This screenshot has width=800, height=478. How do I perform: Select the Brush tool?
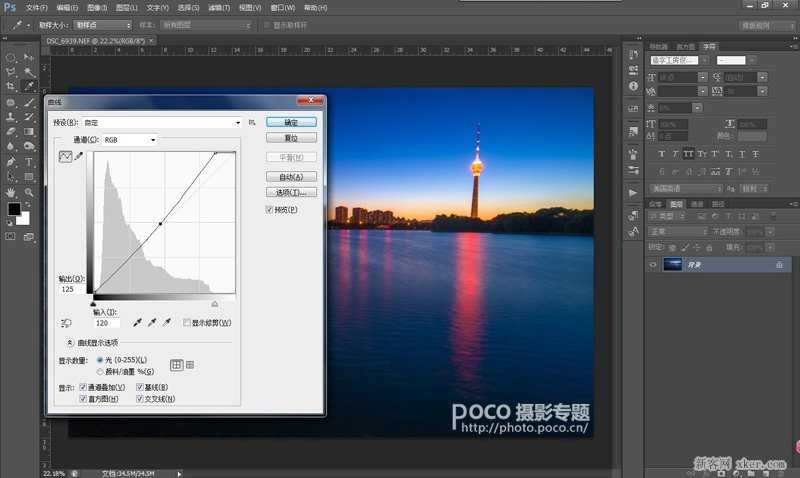29,102
